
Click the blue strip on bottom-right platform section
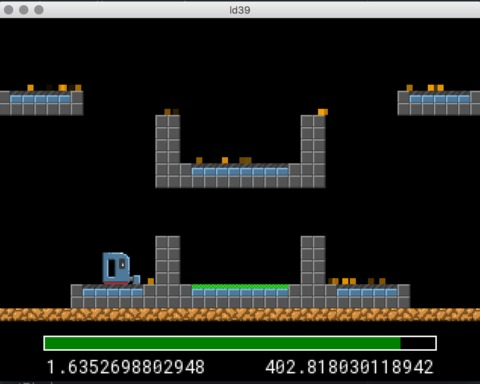(x=367, y=293)
